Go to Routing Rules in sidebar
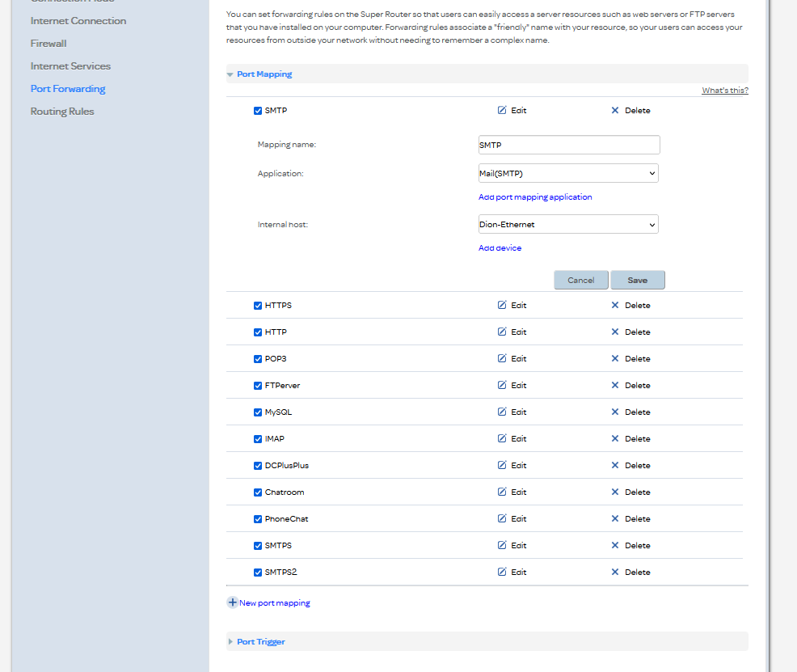Screen dimensions: 797x672 point(62,112)
